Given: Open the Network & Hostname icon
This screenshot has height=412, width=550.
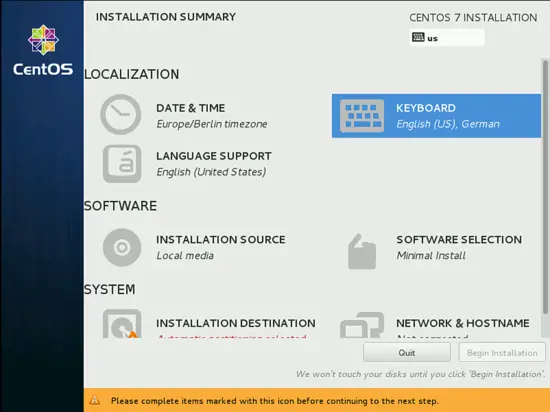Looking at the screenshot, I should tap(362, 325).
